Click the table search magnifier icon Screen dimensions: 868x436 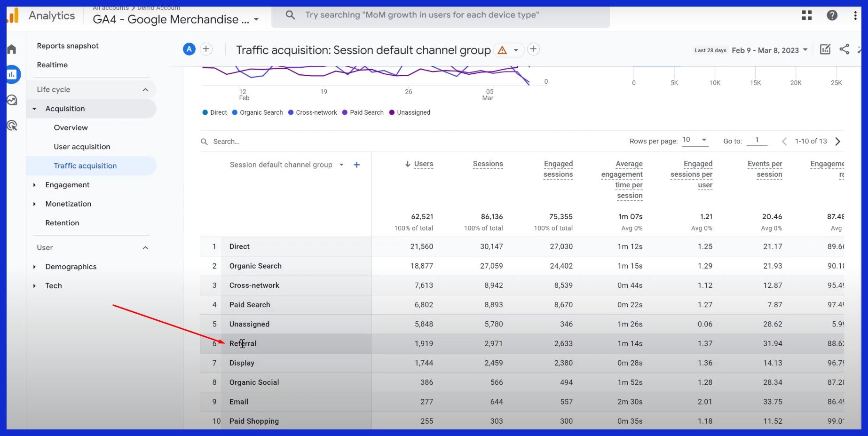(x=204, y=142)
